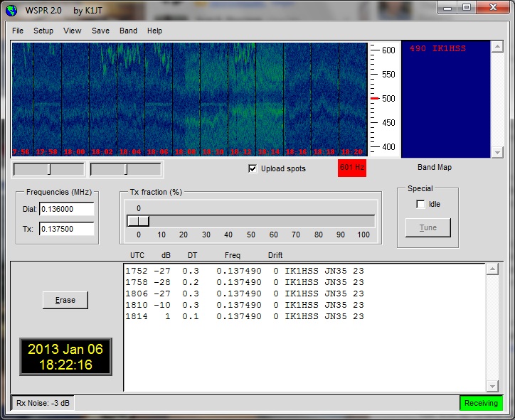Click the 600 label on the frequency scale

(x=388, y=50)
